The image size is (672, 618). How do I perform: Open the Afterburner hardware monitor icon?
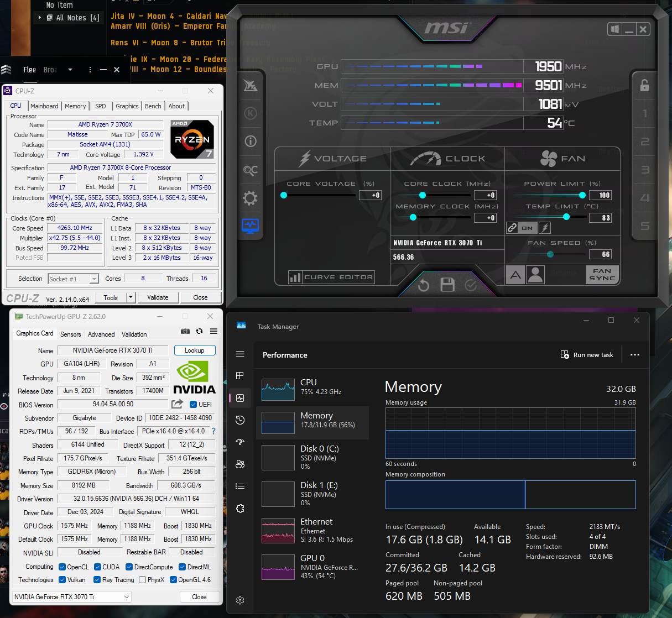pyautogui.click(x=251, y=226)
